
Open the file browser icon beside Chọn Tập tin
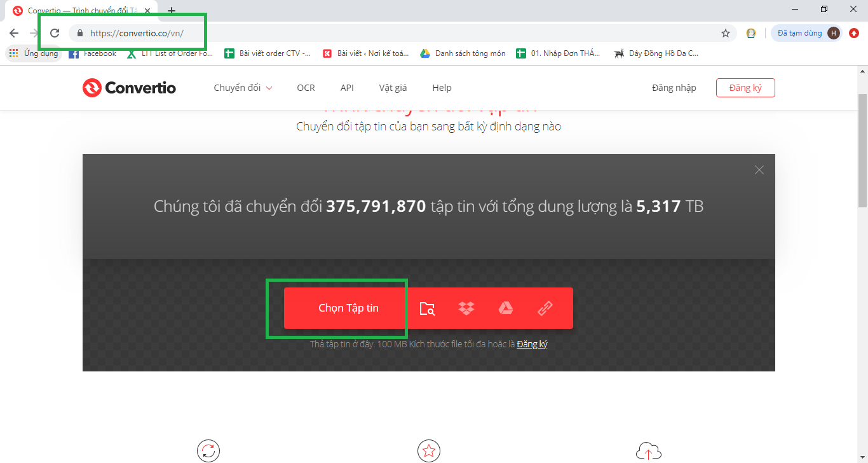(427, 308)
